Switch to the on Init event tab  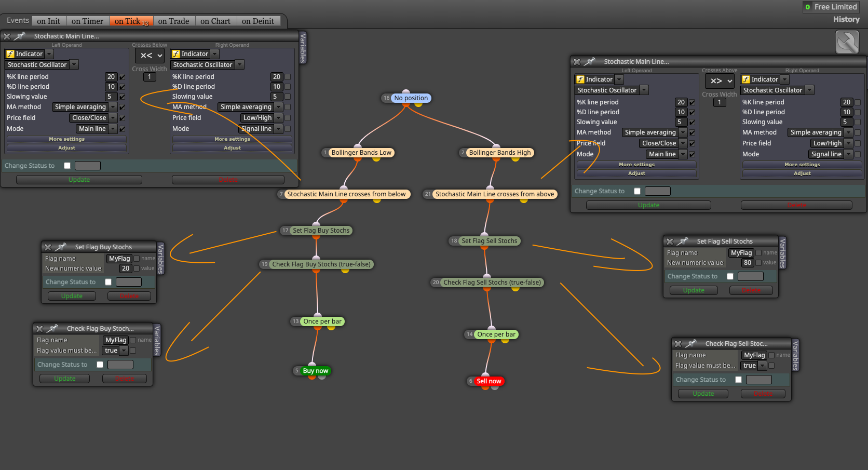48,21
